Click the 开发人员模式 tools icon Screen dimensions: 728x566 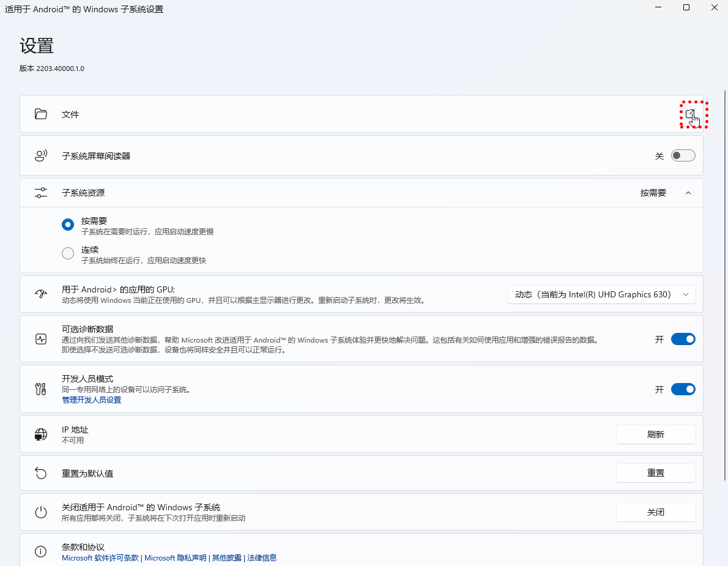41,389
